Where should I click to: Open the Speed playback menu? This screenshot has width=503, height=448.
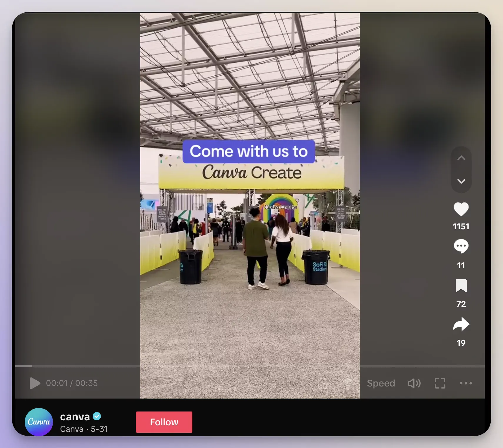pos(381,383)
